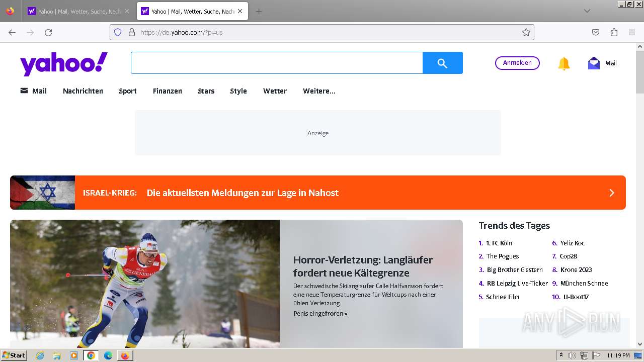Screen dimensions: 644x362
Task: Click the scrollbar down arrow
Action: pyautogui.click(x=640, y=344)
